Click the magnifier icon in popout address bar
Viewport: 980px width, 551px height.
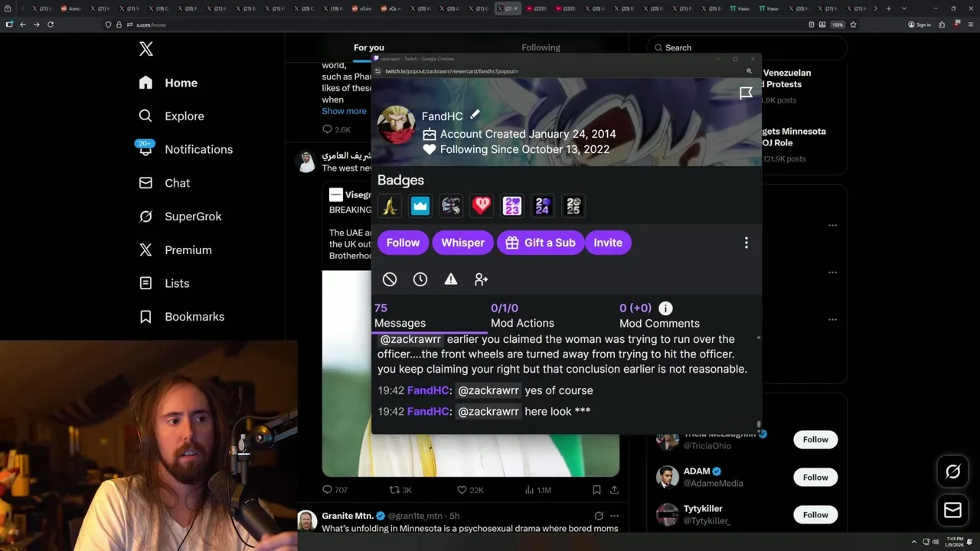[x=749, y=71]
